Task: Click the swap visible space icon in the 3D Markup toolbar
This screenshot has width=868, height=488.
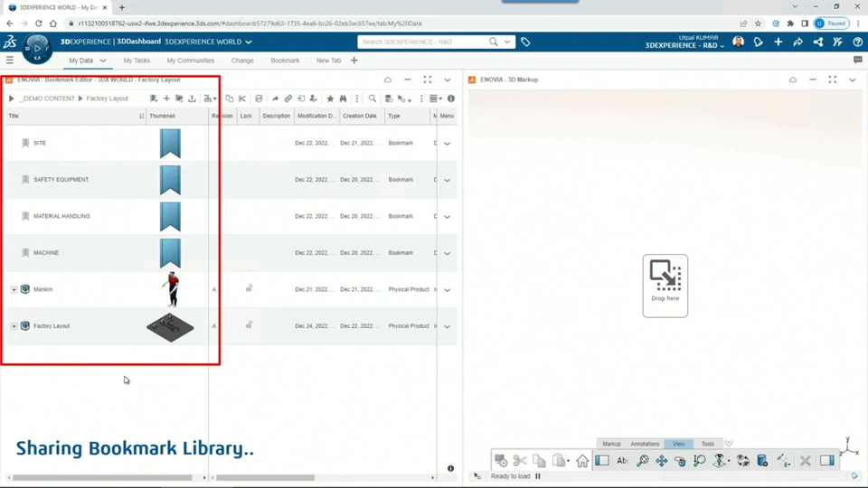Action: coord(743,461)
